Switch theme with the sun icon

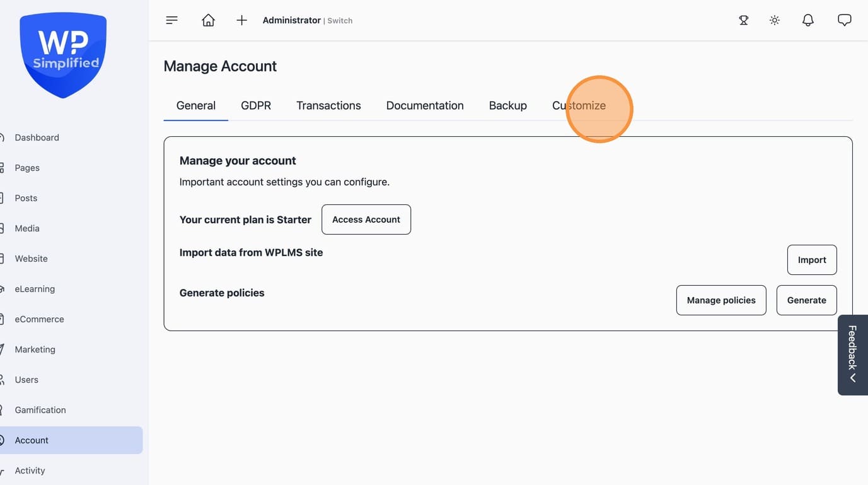point(775,20)
